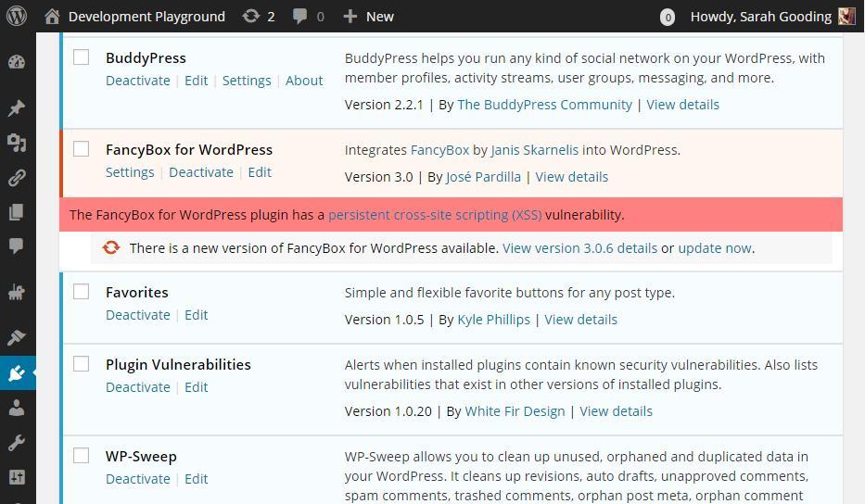Open the Media sidebar icon
865x504 pixels.
coord(17,143)
